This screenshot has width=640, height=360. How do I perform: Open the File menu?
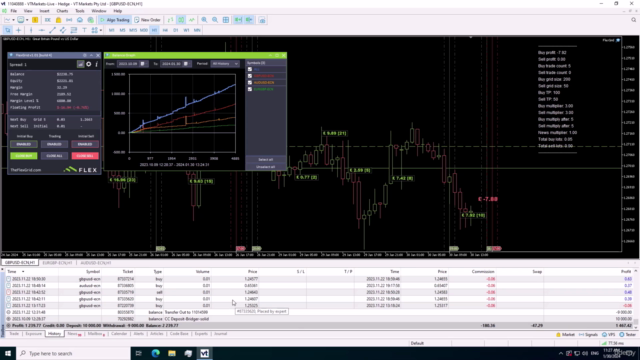[x=13, y=11]
